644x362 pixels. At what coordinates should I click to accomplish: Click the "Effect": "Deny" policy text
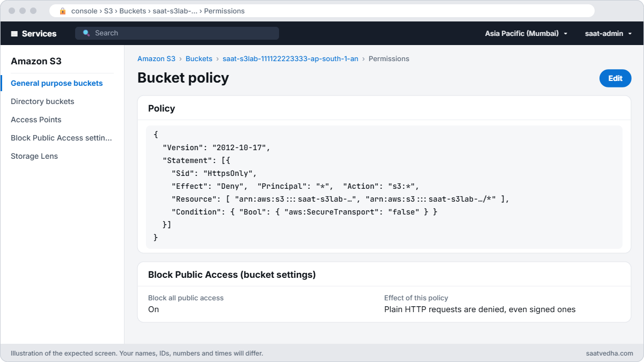click(209, 186)
